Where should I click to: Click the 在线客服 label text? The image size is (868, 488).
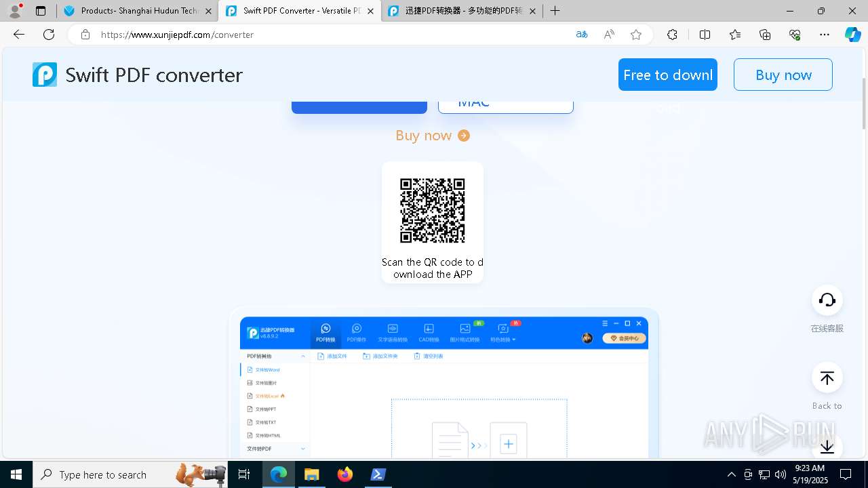(827, 329)
